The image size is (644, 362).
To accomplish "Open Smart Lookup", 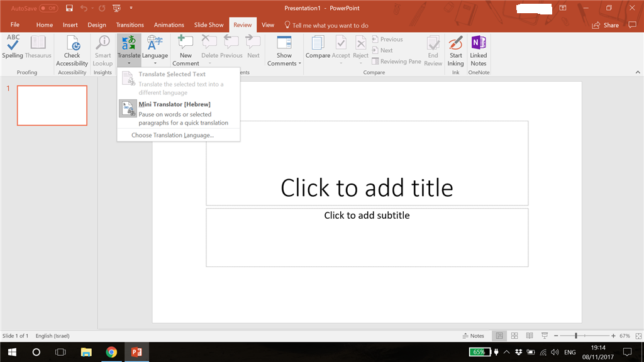I will tap(102, 50).
